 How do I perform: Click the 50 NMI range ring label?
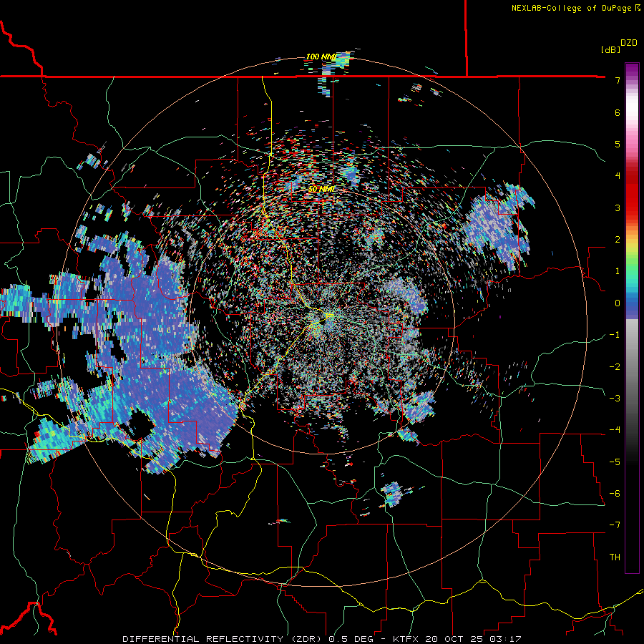coord(321,189)
